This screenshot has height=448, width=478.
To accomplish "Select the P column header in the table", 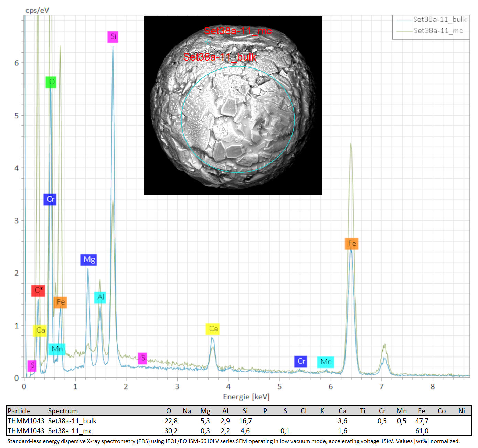I will coord(265,411).
